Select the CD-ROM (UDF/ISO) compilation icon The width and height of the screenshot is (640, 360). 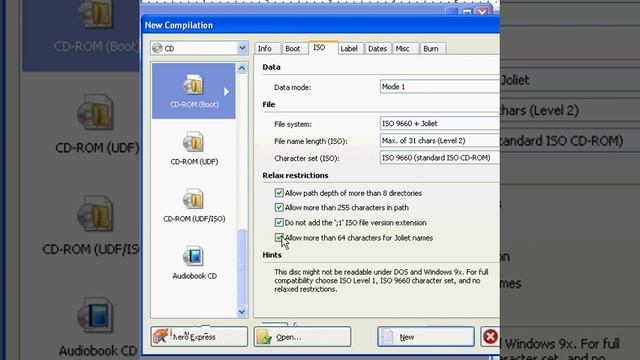pos(193,199)
